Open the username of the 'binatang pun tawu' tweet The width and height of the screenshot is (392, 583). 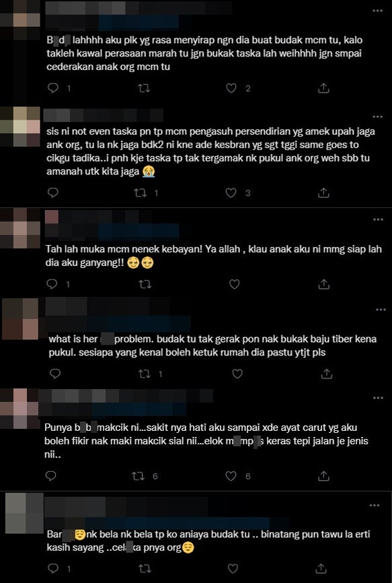point(126,506)
